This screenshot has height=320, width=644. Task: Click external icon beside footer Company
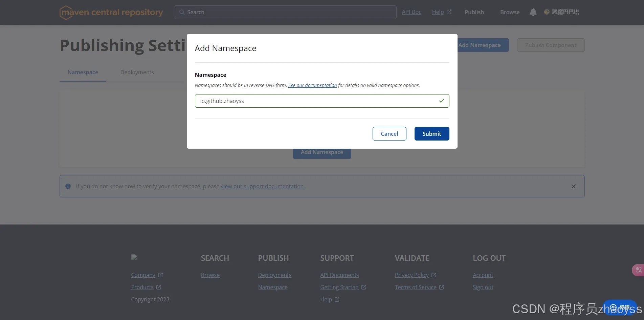(160, 275)
